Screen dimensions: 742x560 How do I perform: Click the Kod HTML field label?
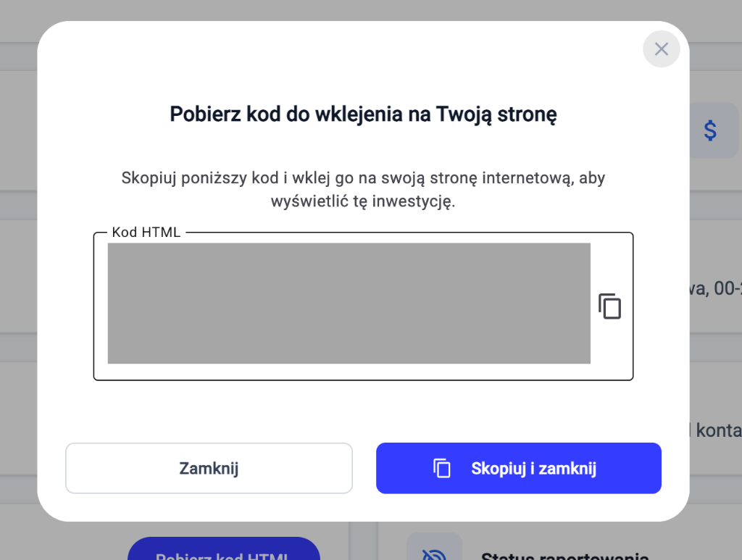pos(146,232)
